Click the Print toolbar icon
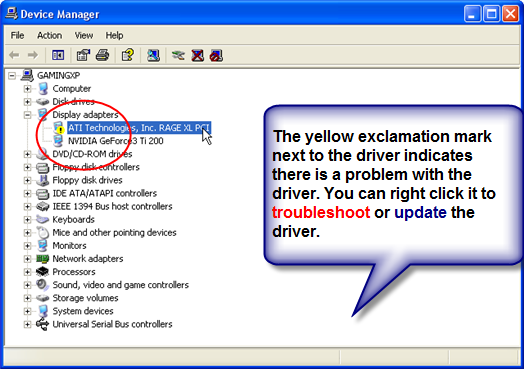 point(103,55)
